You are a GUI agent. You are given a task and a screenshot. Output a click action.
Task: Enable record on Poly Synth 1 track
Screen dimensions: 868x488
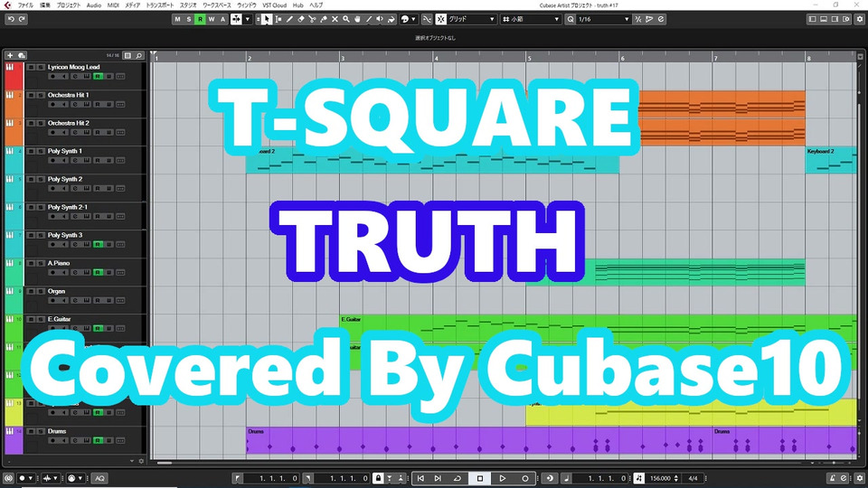tap(53, 161)
